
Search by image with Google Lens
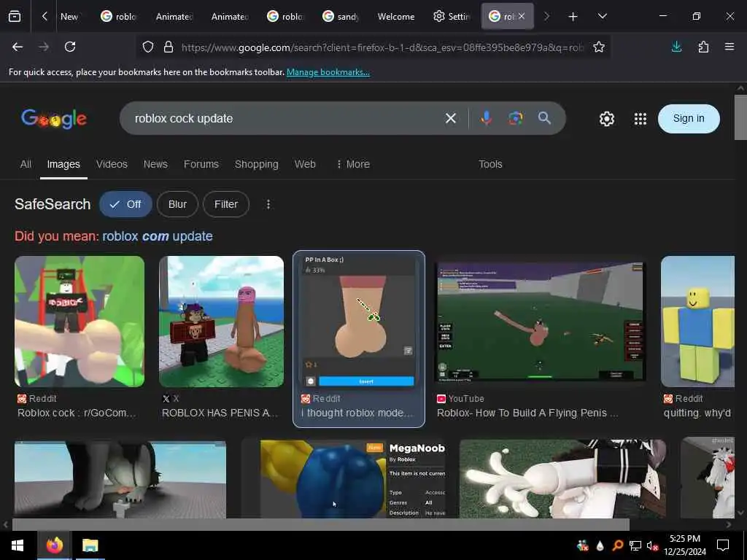[x=516, y=118]
